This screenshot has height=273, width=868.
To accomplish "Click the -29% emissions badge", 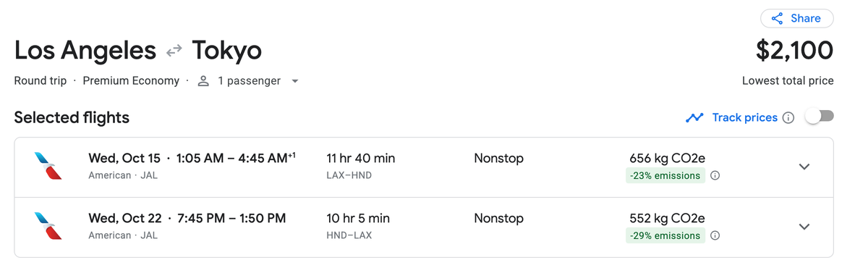I will pos(665,235).
